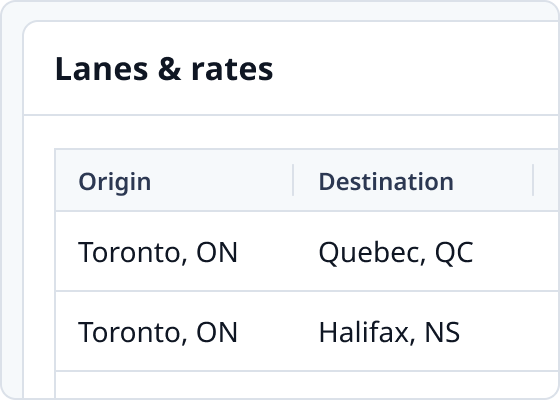The image size is (560, 400).
Task: Click the Lanes & rates heading
Action: (x=164, y=69)
